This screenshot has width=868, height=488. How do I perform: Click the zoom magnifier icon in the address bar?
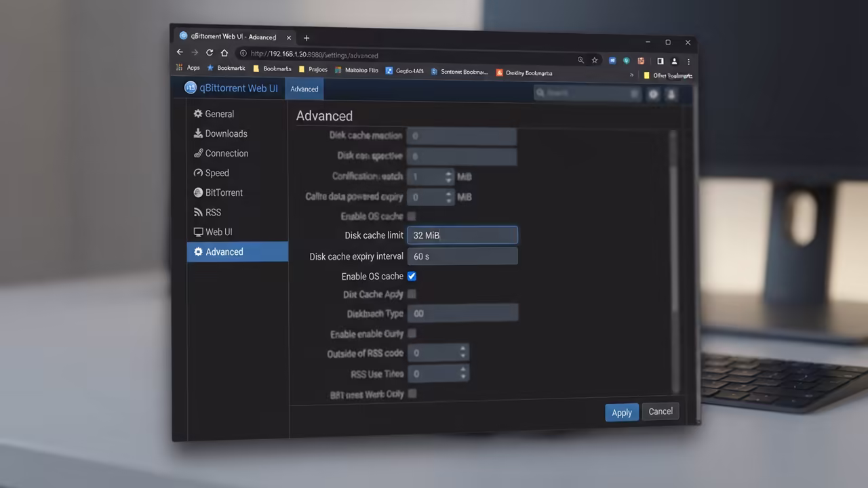pyautogui.click(x=580, y=60)
